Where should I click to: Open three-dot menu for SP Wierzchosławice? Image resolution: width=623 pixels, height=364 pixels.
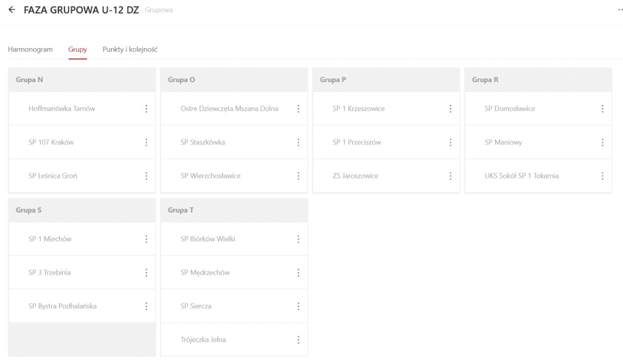coord(298,176)
